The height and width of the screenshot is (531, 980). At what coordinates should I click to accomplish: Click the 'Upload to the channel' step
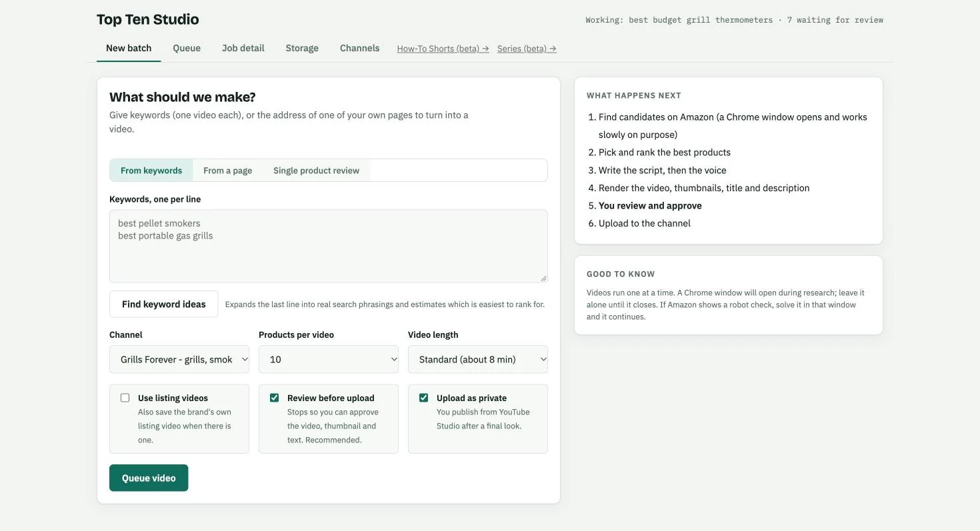click(645, 223)
